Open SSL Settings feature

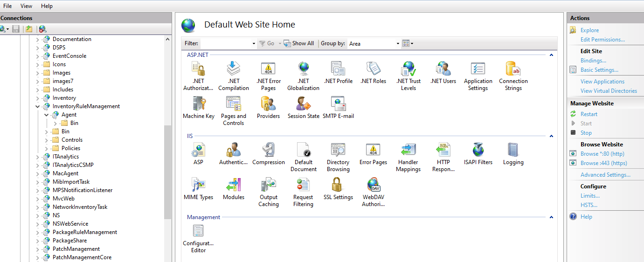tap(338, 189)
